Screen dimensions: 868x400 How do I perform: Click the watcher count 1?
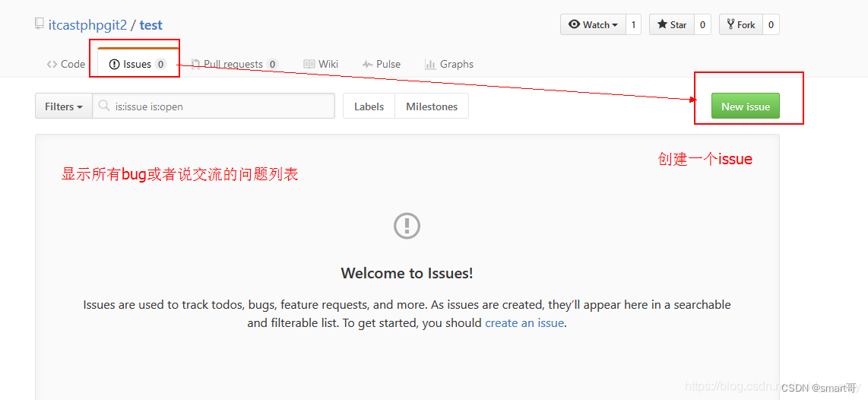click(634, 24)
